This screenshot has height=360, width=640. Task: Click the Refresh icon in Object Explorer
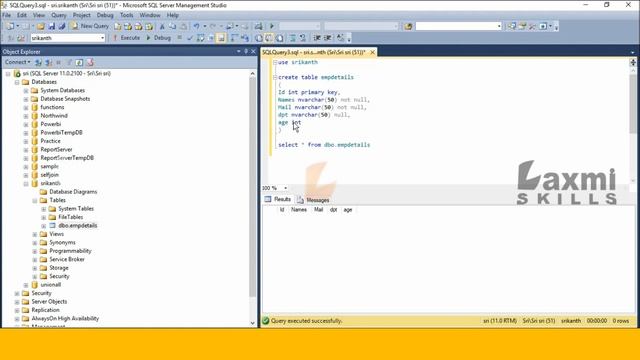(79, 62)
